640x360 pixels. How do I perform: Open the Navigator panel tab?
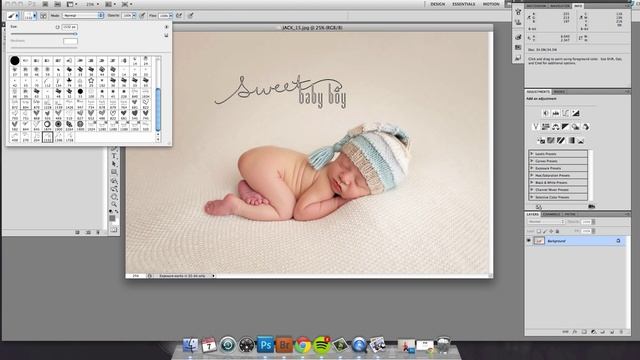point(560,6)
